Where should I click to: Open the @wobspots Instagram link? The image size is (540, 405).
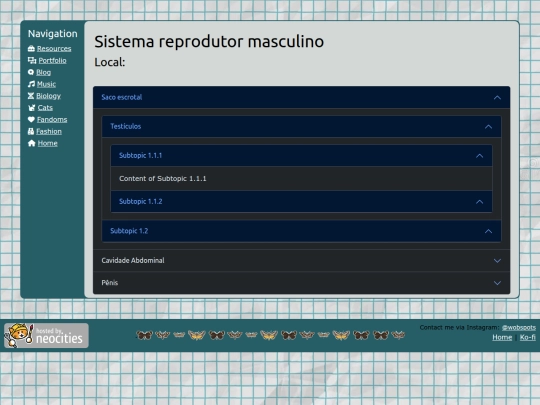click(519, 327)
